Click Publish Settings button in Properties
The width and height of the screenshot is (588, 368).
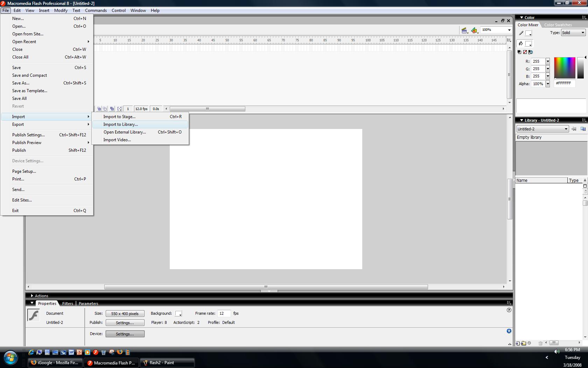tap(125, 323)
